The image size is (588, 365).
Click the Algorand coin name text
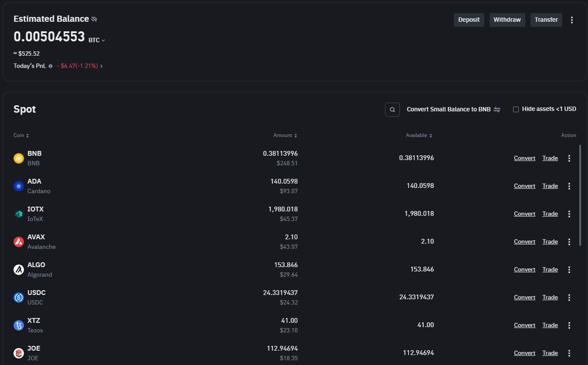pyautogui.click(x=40, y=275)
